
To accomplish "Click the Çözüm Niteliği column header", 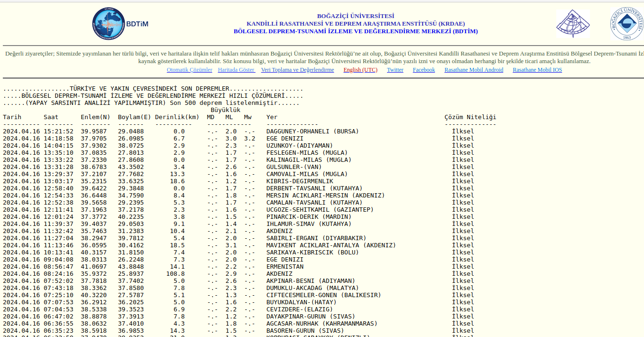I will point(470,117).
